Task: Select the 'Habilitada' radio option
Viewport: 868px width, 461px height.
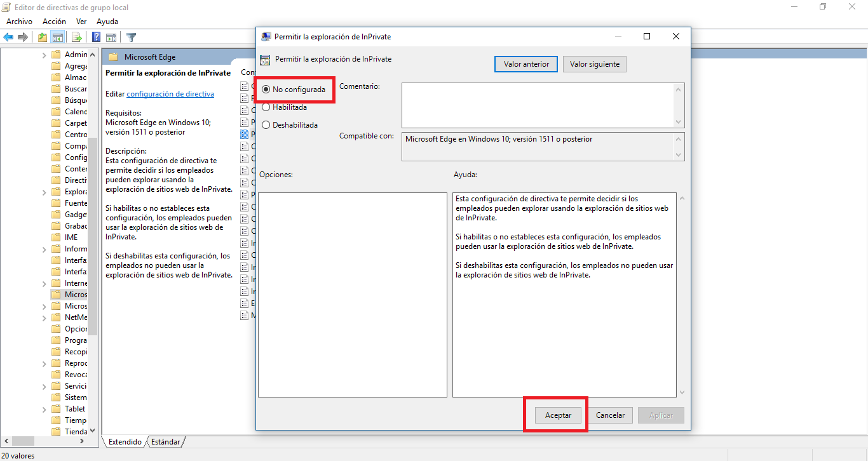Action: [284, 107]
